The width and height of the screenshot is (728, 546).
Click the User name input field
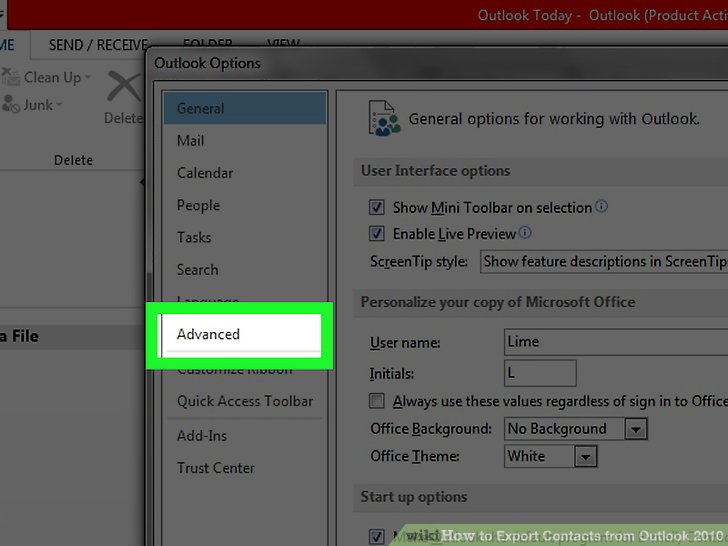pyautogui.click(x=616, y=342)
